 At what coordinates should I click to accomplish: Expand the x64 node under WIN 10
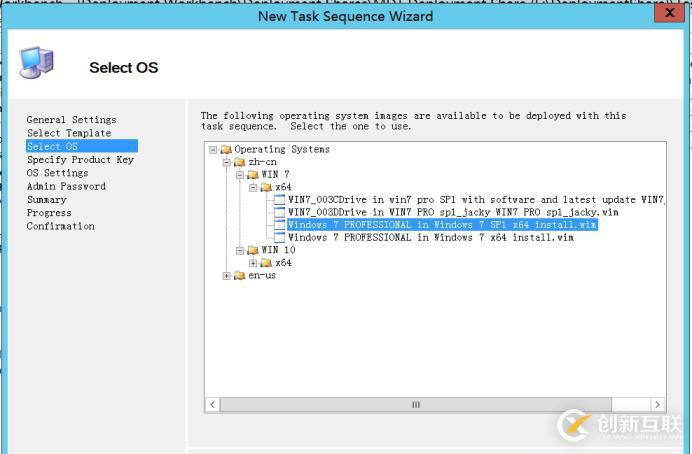coord(253,263)
